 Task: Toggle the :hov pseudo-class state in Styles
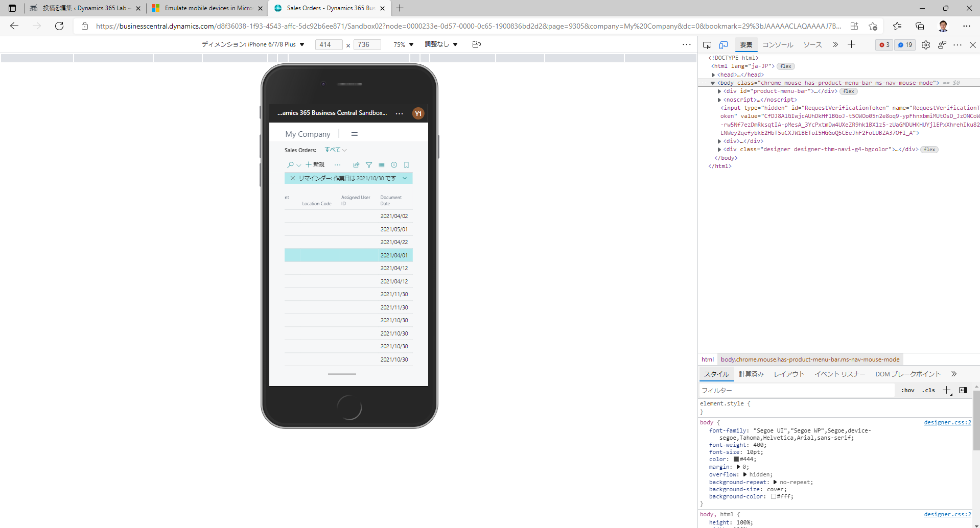[908, 390]
